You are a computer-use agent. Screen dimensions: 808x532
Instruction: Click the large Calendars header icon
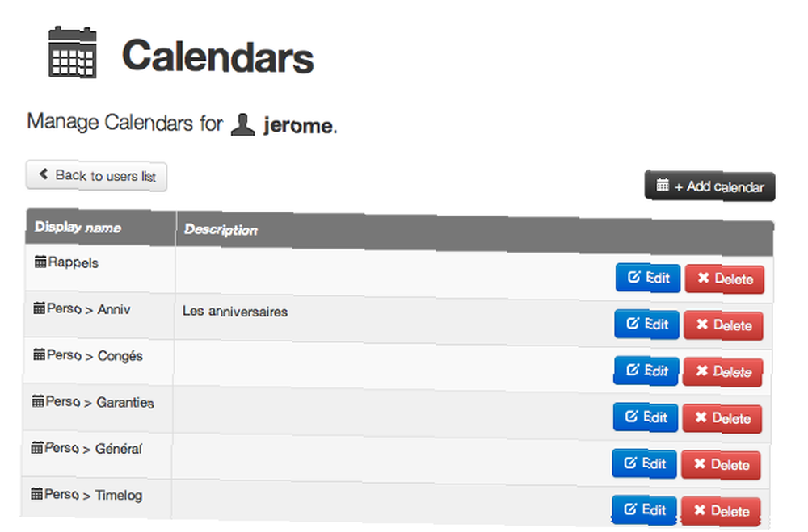(x=73, y=52)
